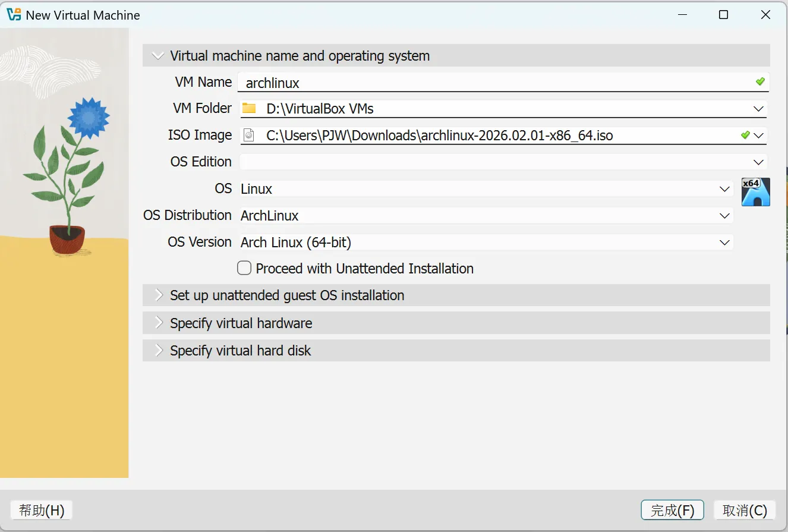
Task: Click the 取消(C) cancel button
Action: point(745,510)
